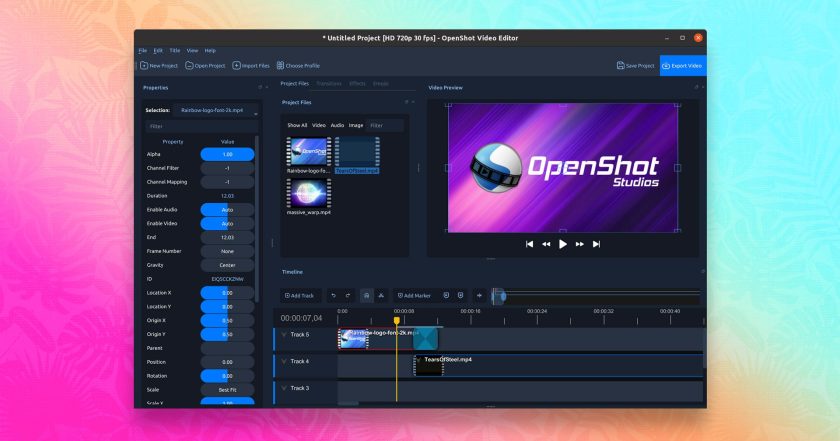
Task: Open the Selection clip dropdown
Action: click(x=216, y=110)
